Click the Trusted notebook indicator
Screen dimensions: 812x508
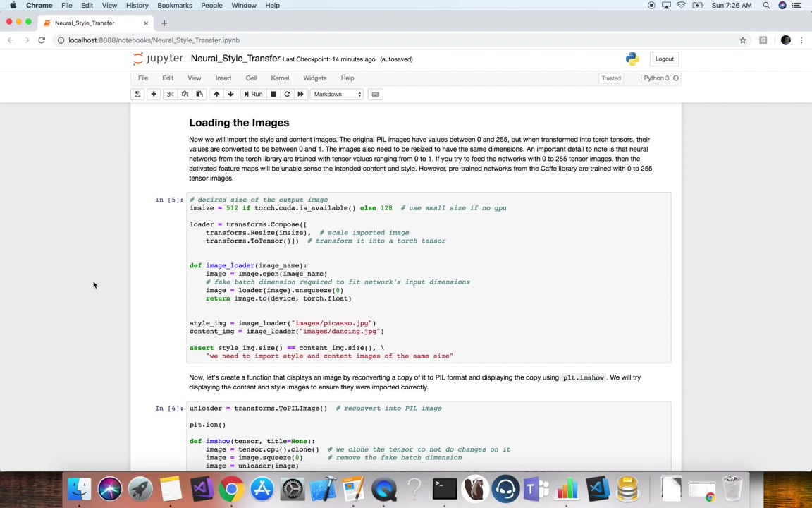(x=611, y=78)
